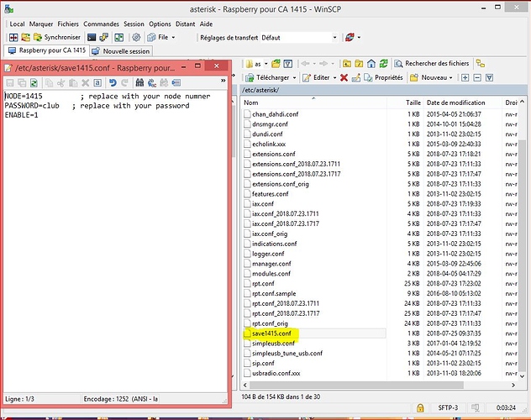Click the vertical scrollbar down arrow in file list
This screenshot has width=531, height=420.
pyautogui.click(x=522, y=376)
